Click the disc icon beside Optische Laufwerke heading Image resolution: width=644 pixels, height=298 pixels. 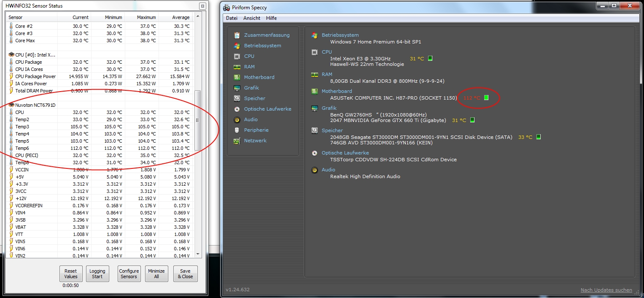(314, 153)
